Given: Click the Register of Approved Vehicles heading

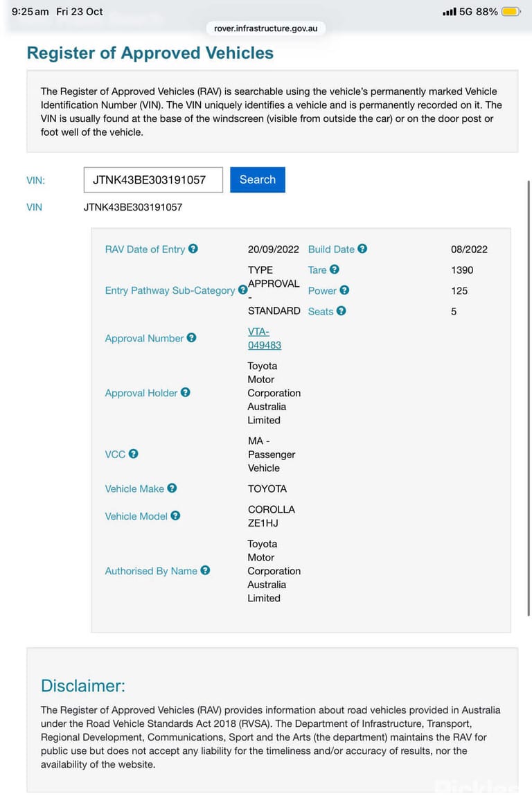Looking at the screenshot, I should click(150, 53).
